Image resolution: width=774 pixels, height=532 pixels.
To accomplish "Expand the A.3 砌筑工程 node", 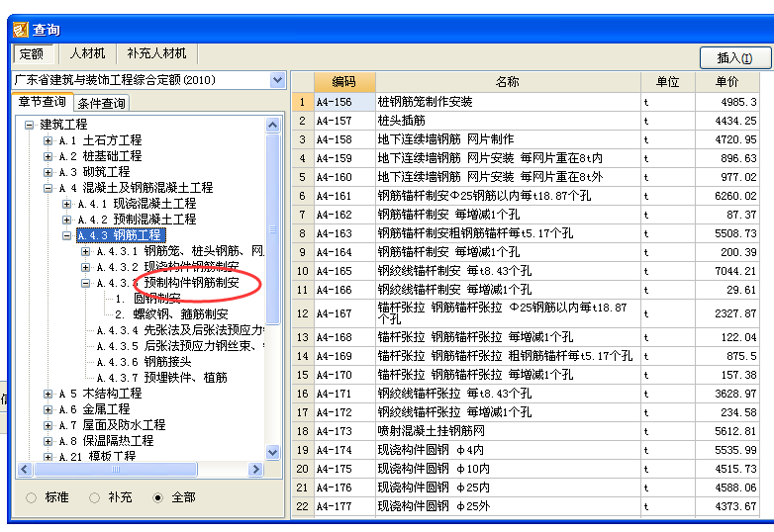I will (x=48, y=172).
